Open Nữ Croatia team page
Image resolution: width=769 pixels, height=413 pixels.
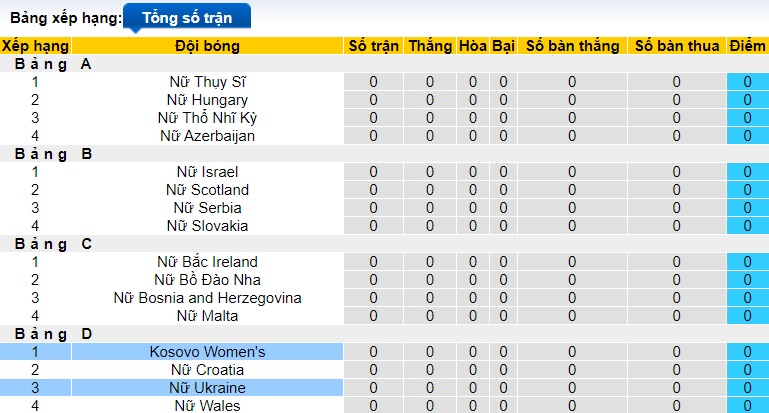point(207,370)
